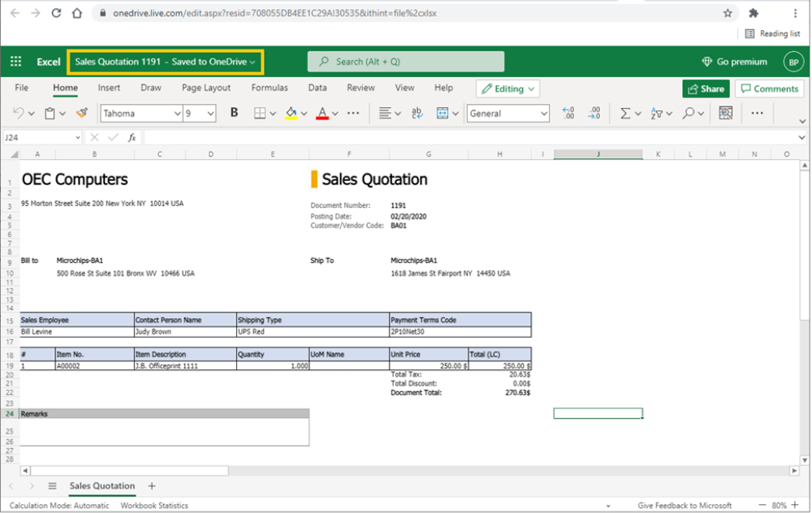This screenshot has height=513, width=812.
Task: Click Find and Select magnifier
Action: [x=689, y=113]
